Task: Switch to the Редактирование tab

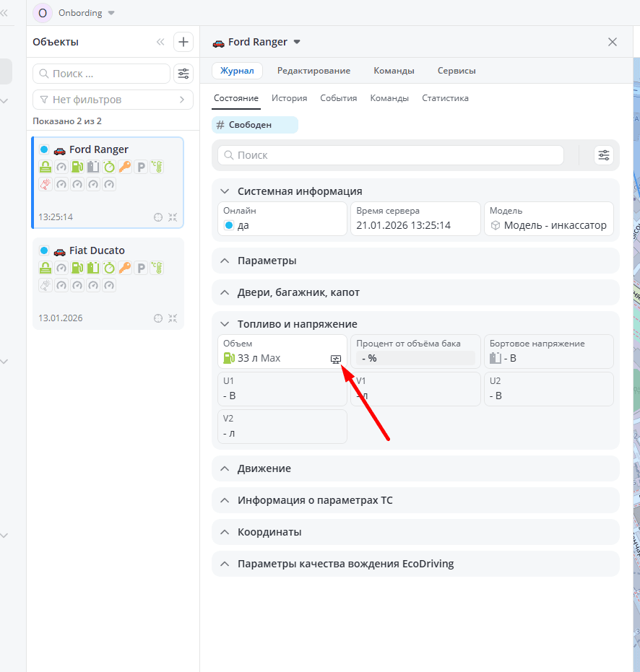Action: pos(313,71)
